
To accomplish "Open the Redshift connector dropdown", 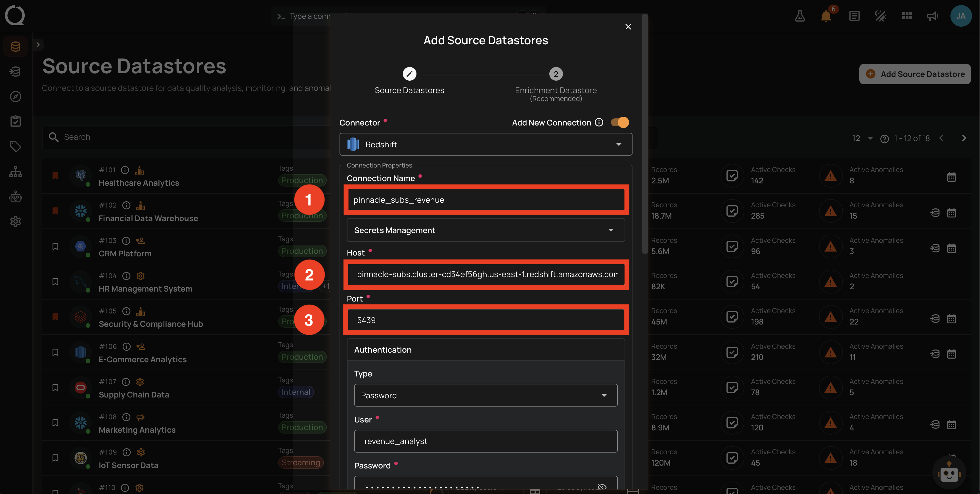I will tap(486, 144).
